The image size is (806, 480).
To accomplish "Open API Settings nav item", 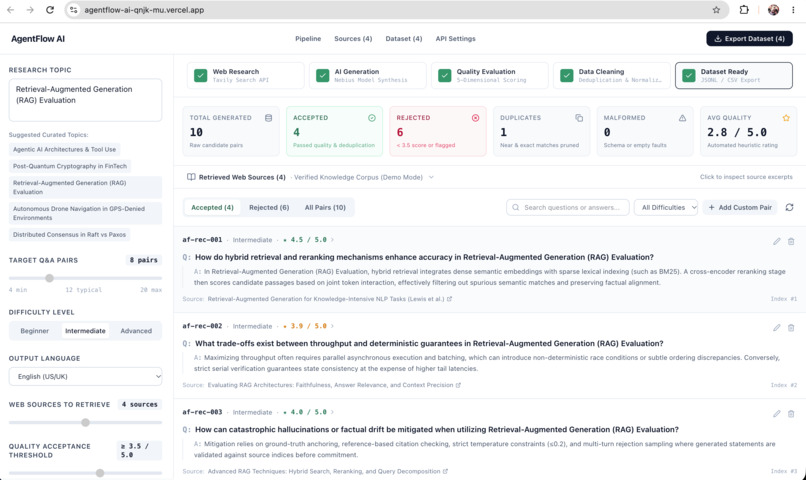I will tap(455, 39).
